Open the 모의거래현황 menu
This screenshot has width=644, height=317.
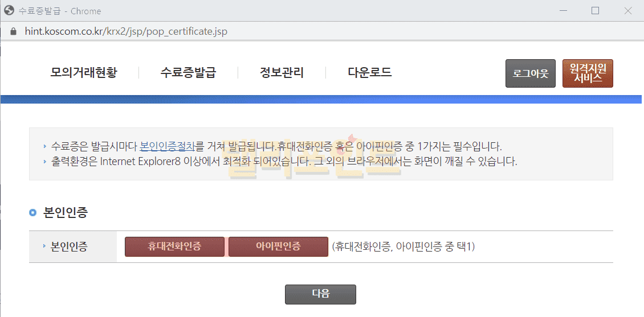coord(83,73)
